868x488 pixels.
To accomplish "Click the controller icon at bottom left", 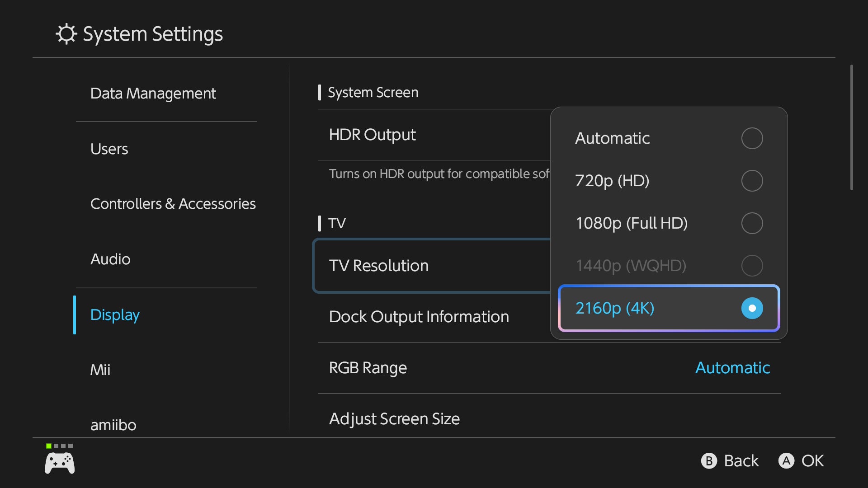I will tap(60, 463).
